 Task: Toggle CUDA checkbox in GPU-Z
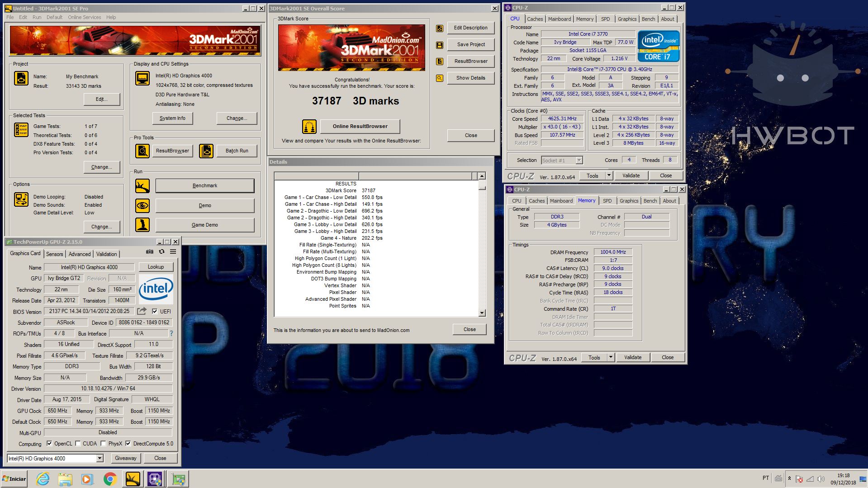tap(78, 443)
